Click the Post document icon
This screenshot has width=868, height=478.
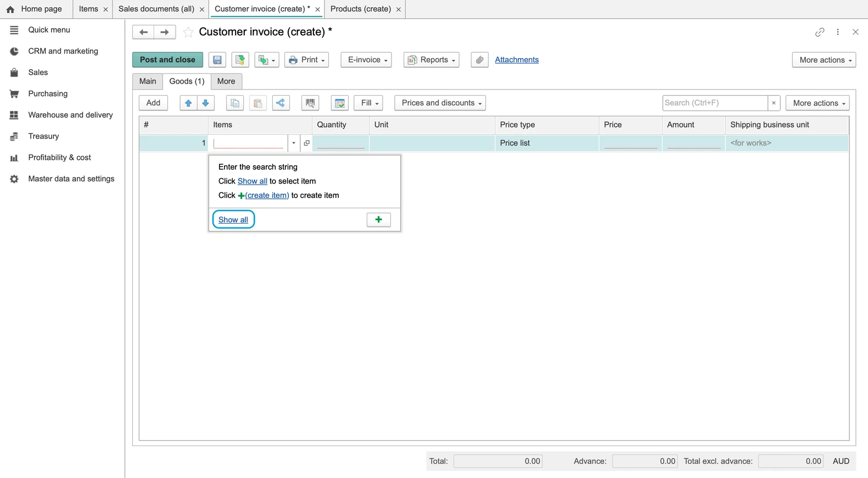pyautogui.click(x=240, y=60)
